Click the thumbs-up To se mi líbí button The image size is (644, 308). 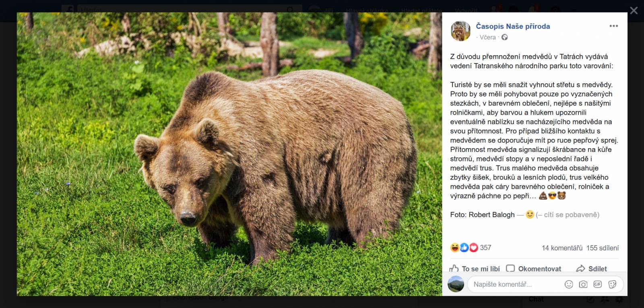coord(475,269)
